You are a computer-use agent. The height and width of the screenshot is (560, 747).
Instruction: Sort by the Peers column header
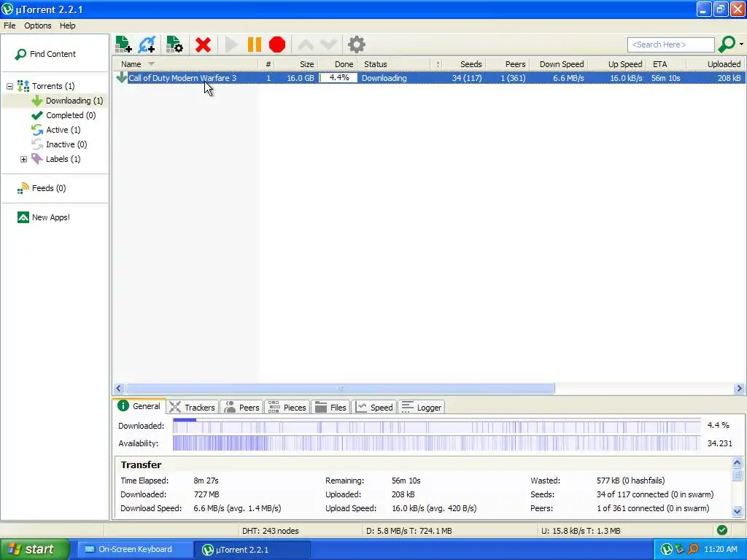tap(508, 64)
